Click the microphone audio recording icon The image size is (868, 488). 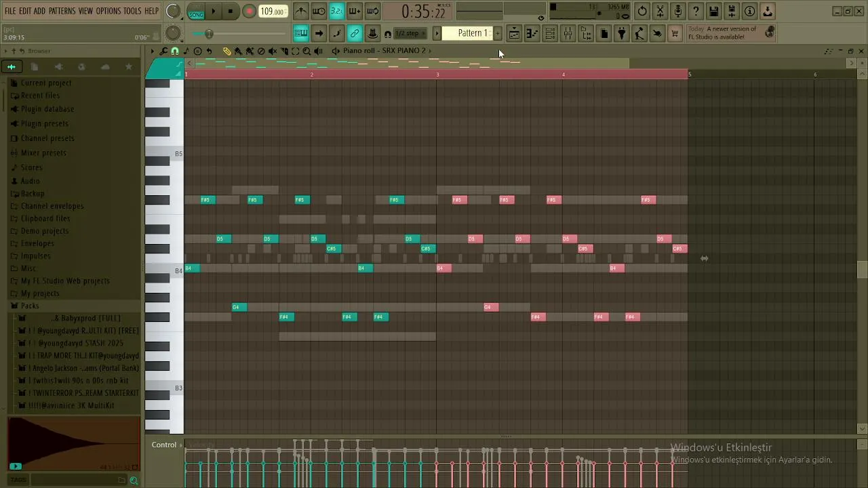[678, 11]
